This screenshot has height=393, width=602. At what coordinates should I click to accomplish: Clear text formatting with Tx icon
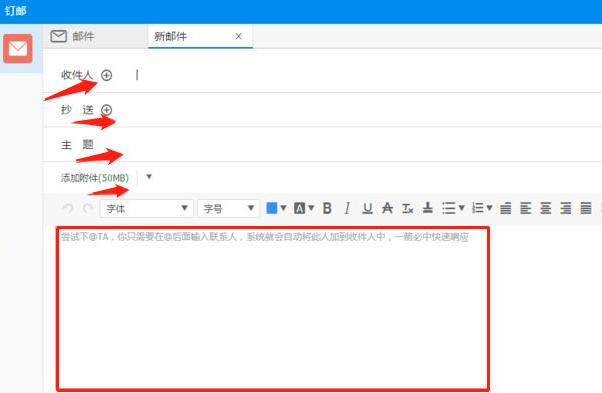(x=407, y=208)
